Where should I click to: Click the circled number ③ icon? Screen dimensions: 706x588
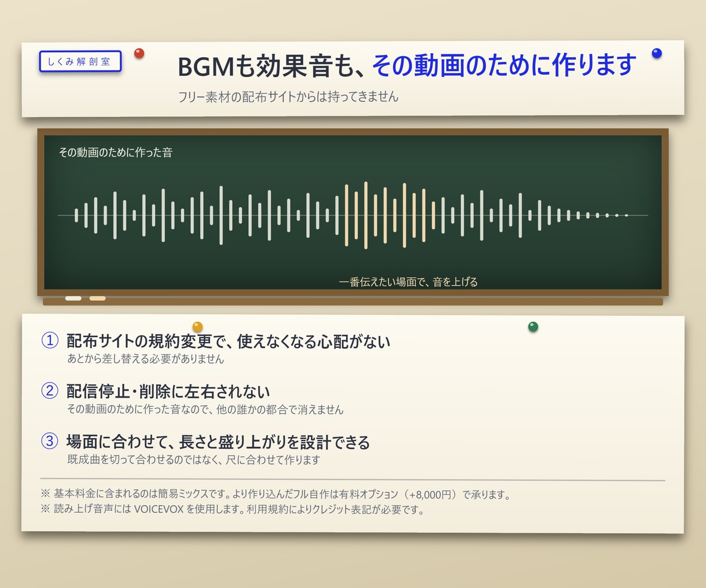pyautogui.click(x=50, y=441)
